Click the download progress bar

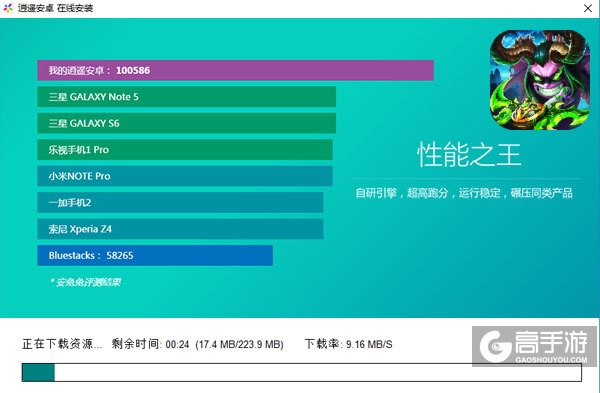pos(302,372)
